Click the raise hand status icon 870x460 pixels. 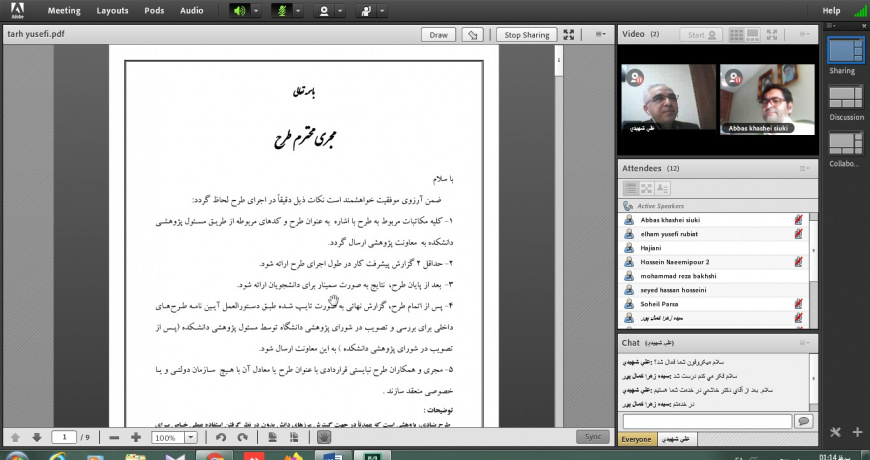pos(366,11)
